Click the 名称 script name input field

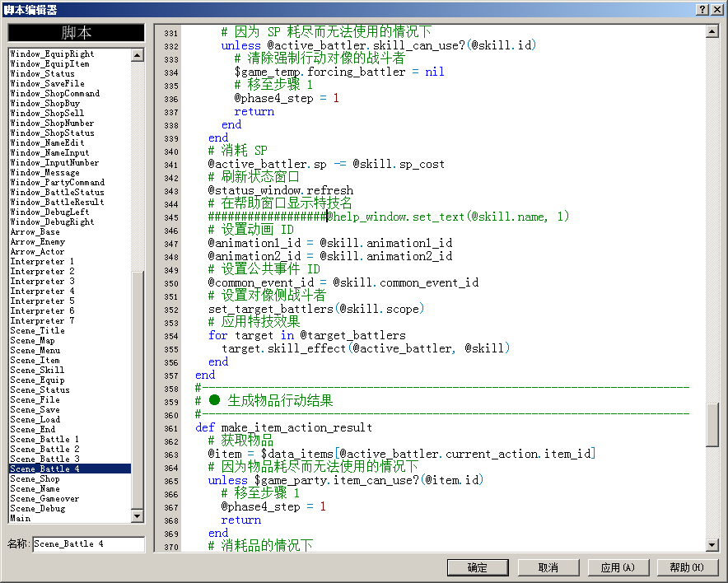pyautogui.click(x=89, y=544)
